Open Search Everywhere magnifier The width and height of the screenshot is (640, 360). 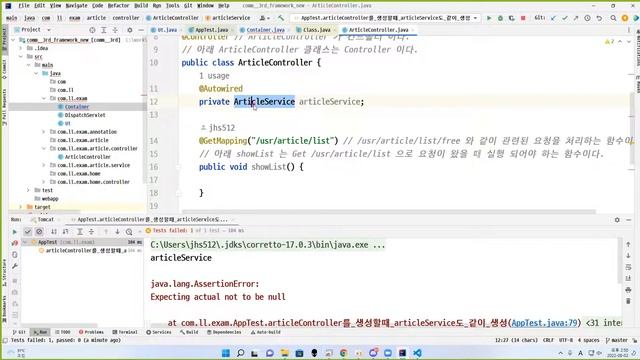tap(613, 18)
